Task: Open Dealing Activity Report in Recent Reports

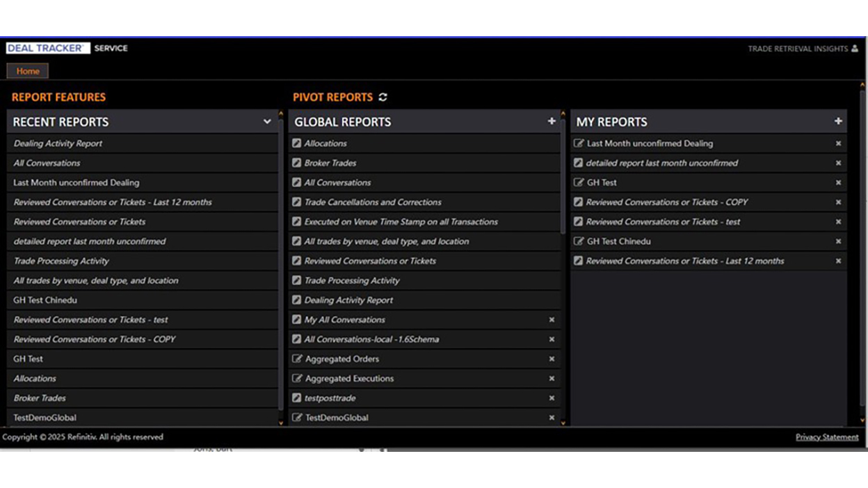Action: (58, 143)
